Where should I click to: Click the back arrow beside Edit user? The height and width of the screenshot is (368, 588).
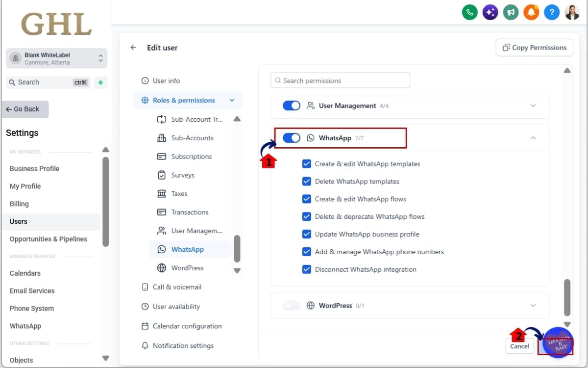tap(133, 48)
